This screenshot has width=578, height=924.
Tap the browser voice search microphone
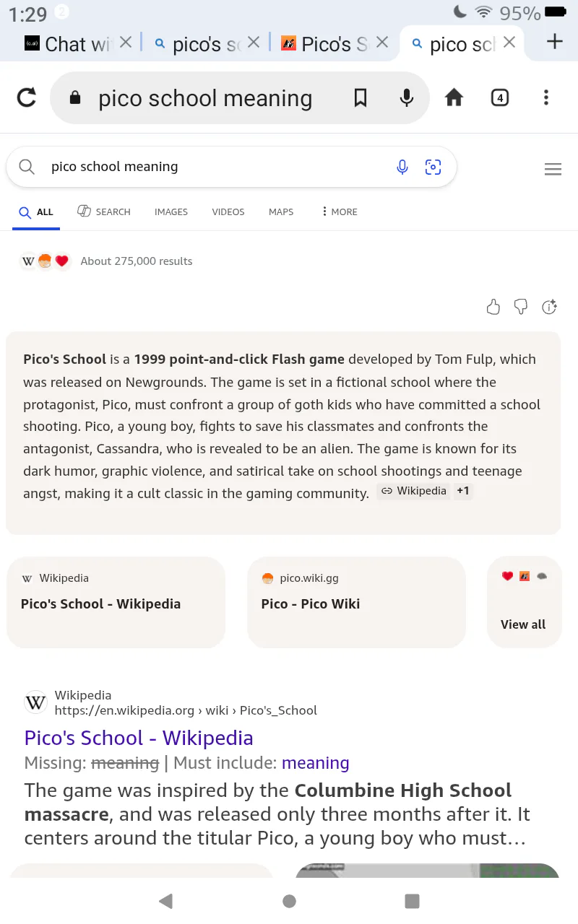click(x=407, y=97)
